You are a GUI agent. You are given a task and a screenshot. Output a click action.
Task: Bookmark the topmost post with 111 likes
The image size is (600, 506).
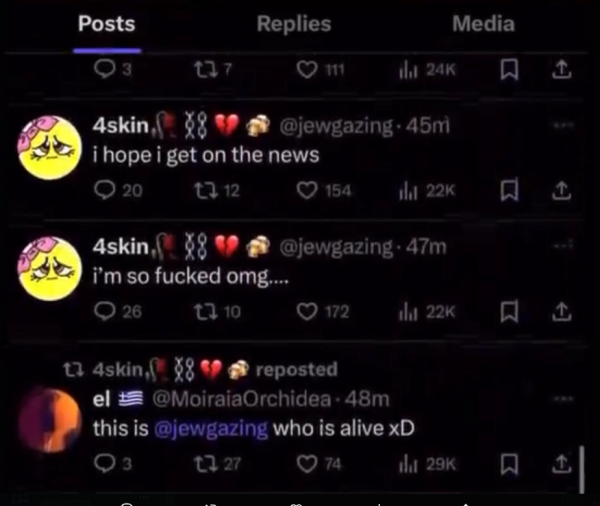coord(509,69)
